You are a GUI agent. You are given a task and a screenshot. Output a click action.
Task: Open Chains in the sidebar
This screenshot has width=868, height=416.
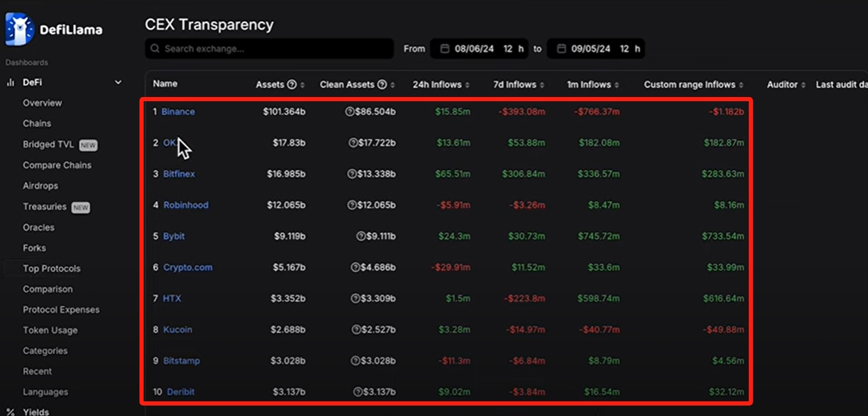[x=37, y=124]
